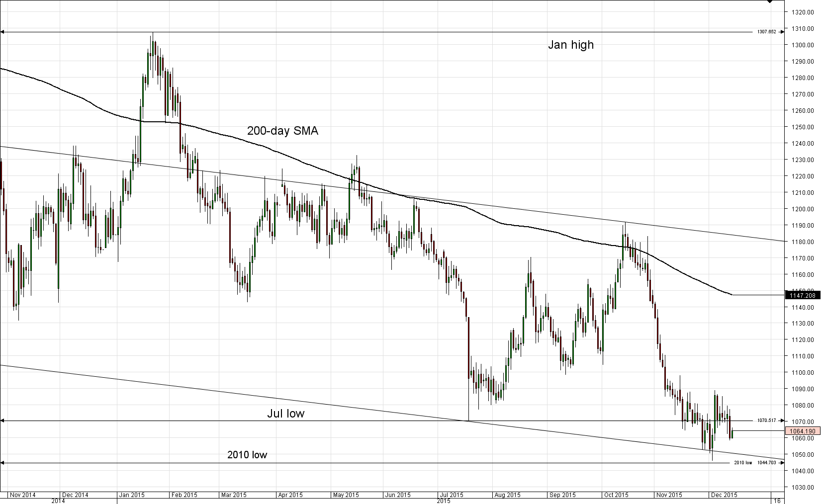Click the Oct 2015 date axis label
Screen dimensions: 821x504
(616, 495)
